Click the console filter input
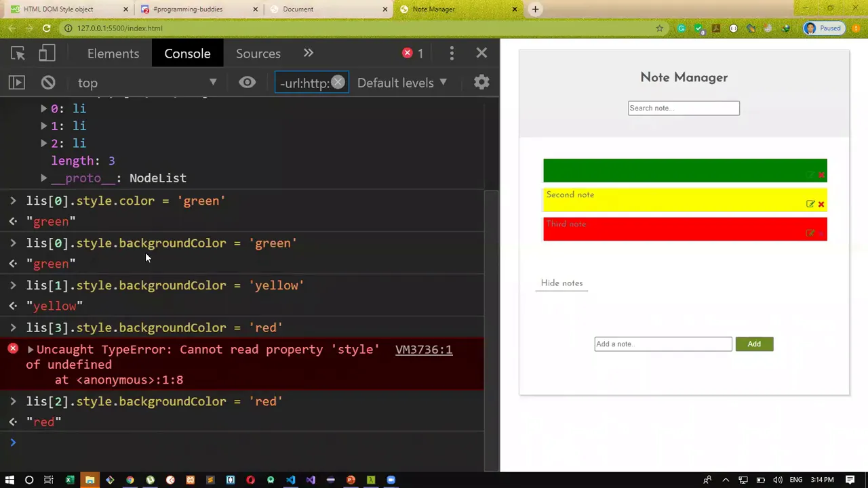Screen dimensions: 868x488 click(x=304, y=83)
